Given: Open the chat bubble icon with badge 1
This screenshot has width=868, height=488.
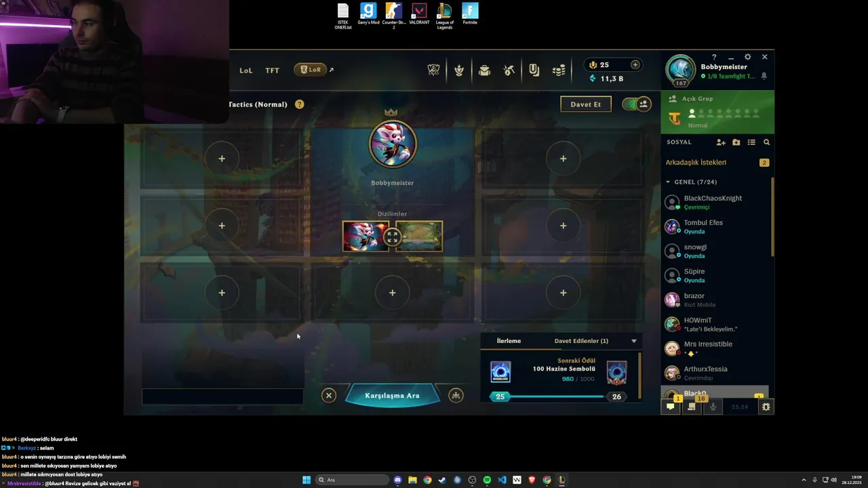Looking at the screenshot, I should (671, 407).
